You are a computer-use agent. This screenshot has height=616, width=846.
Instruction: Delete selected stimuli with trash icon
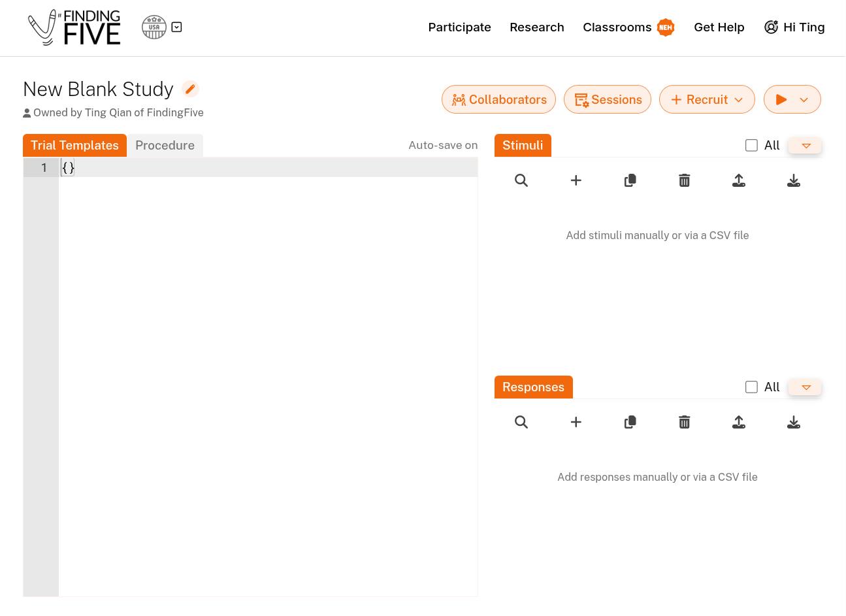684,180
